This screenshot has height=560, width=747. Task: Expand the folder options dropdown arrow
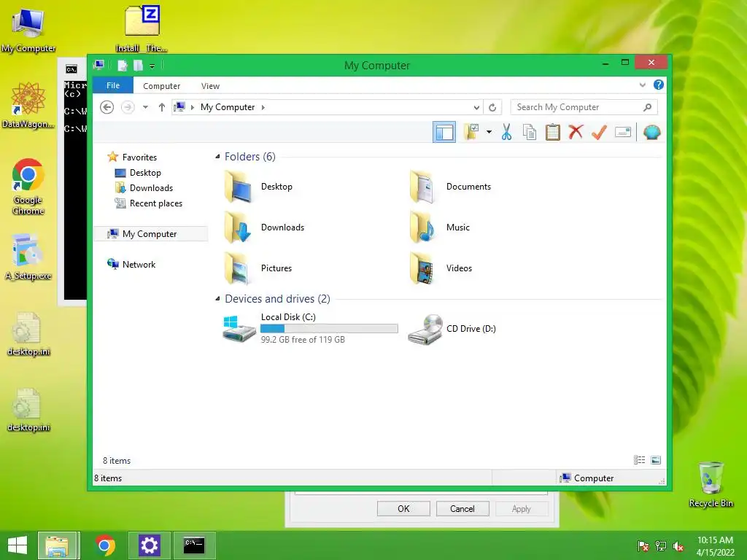click(489, 132)
